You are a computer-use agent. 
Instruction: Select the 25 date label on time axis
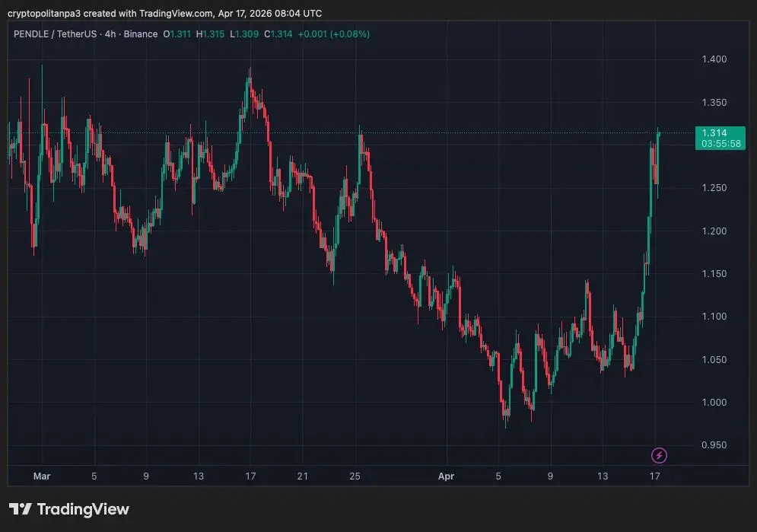click(x=355, y=476)
